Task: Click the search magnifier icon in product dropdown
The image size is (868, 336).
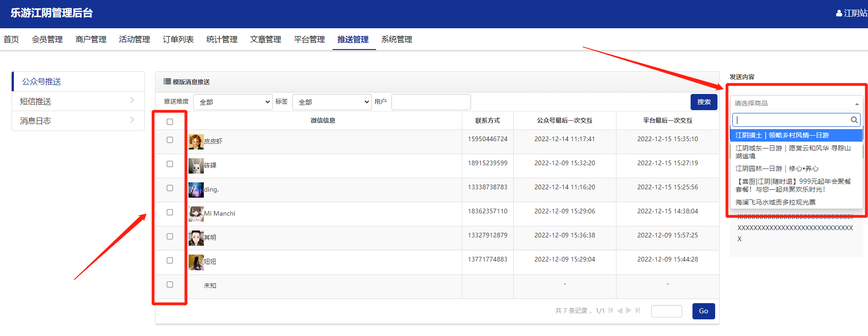Action: tap(854, 120)
